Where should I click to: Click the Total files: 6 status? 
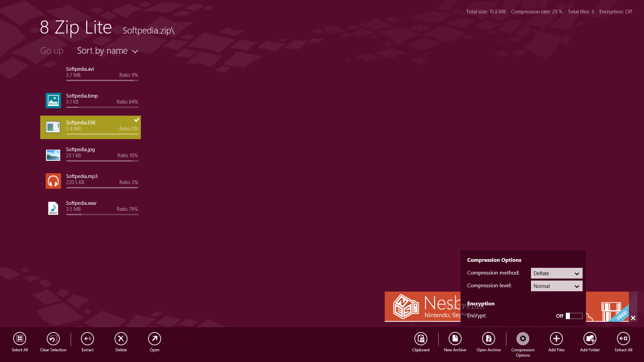(581, 12)
